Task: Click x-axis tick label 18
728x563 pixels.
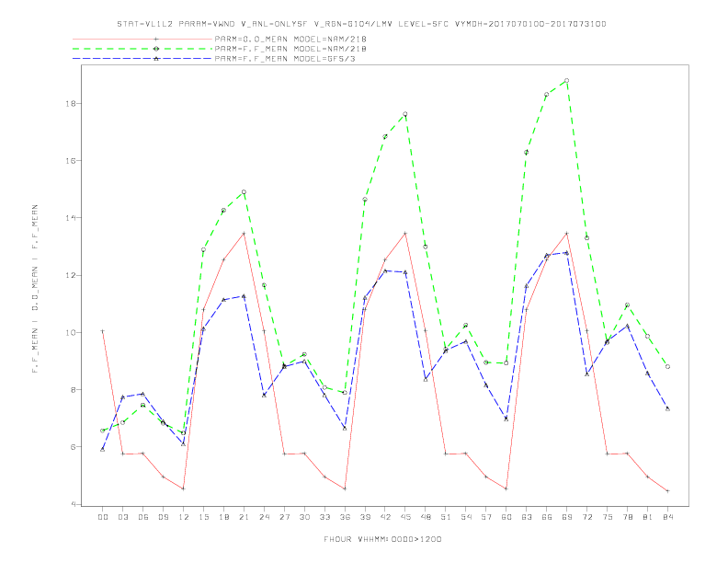Action: point(223,517)
